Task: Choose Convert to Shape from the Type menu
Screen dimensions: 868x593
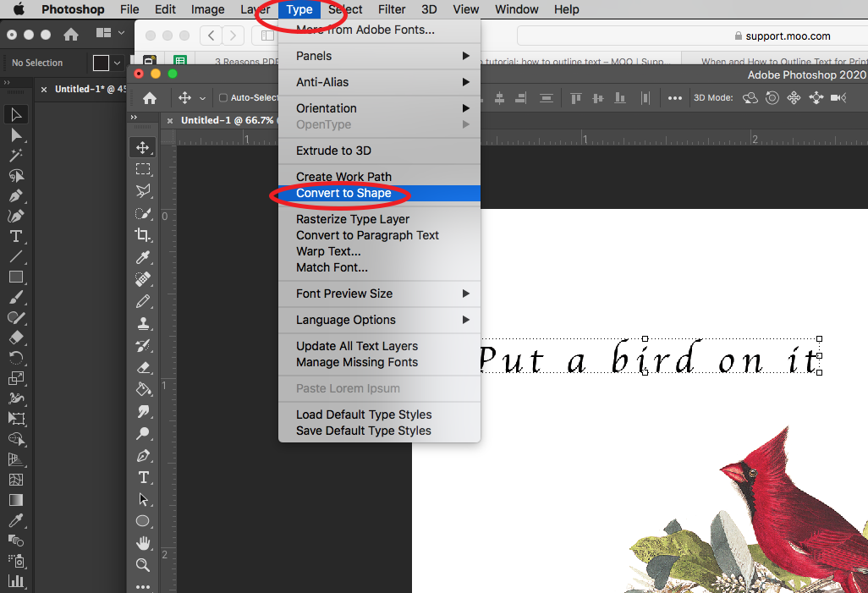Action: point(343,194)
